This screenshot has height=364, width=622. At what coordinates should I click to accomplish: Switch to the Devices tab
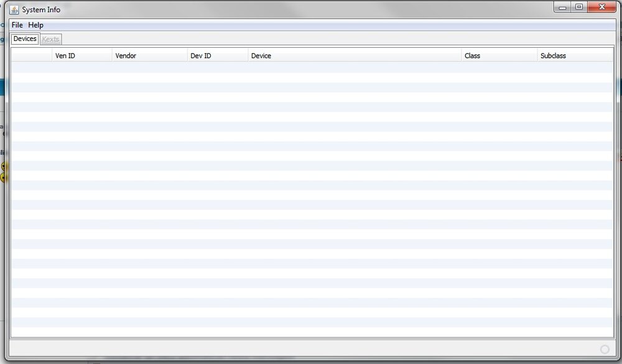(25, 39)
